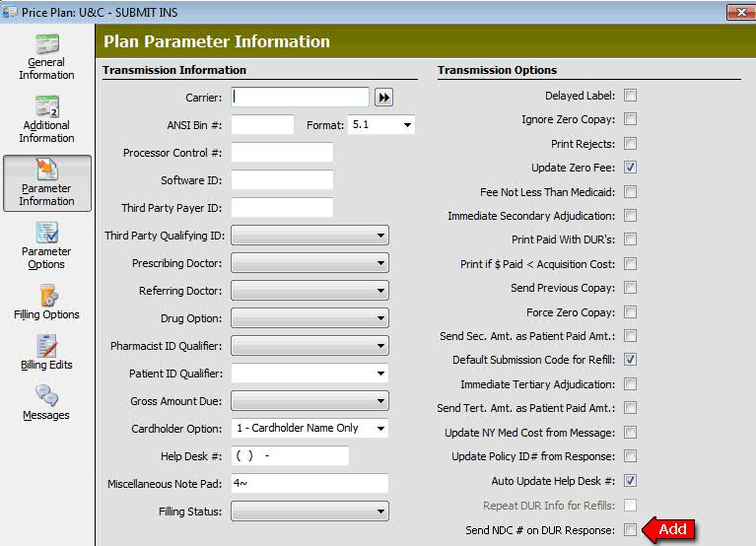Check Send NDC # on DUR Response

(x=630, y=529)
